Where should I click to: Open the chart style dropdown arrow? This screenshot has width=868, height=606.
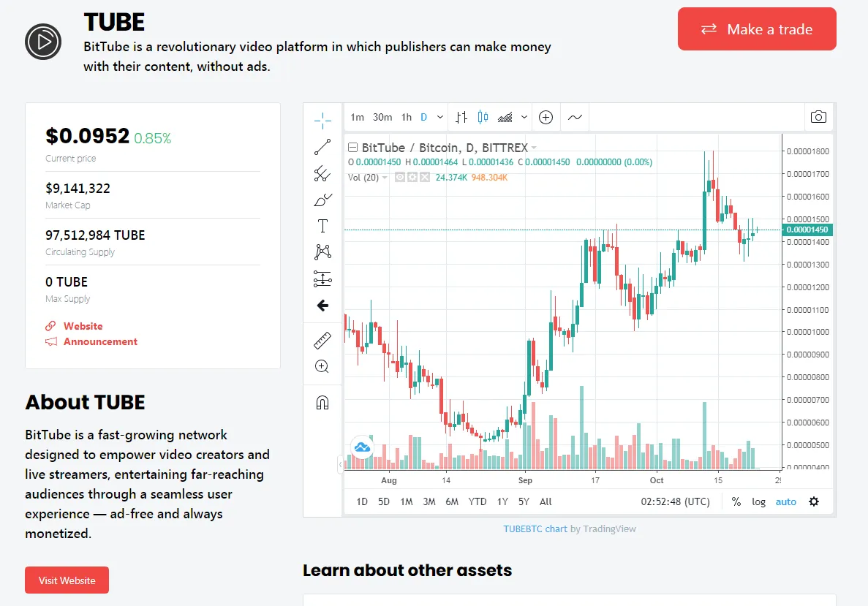pos(524,118)
